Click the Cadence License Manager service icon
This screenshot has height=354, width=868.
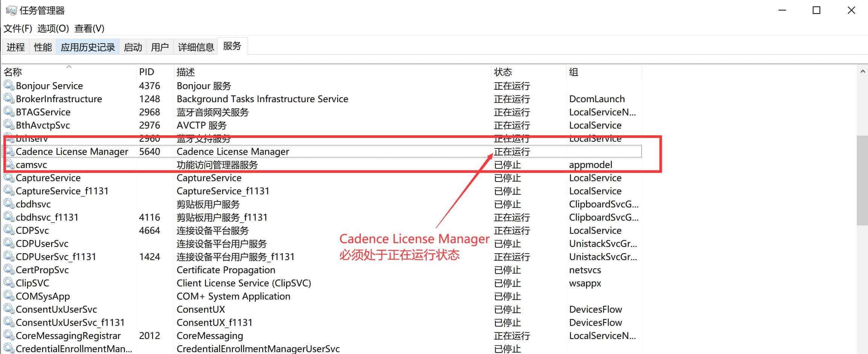coord(9,151)
